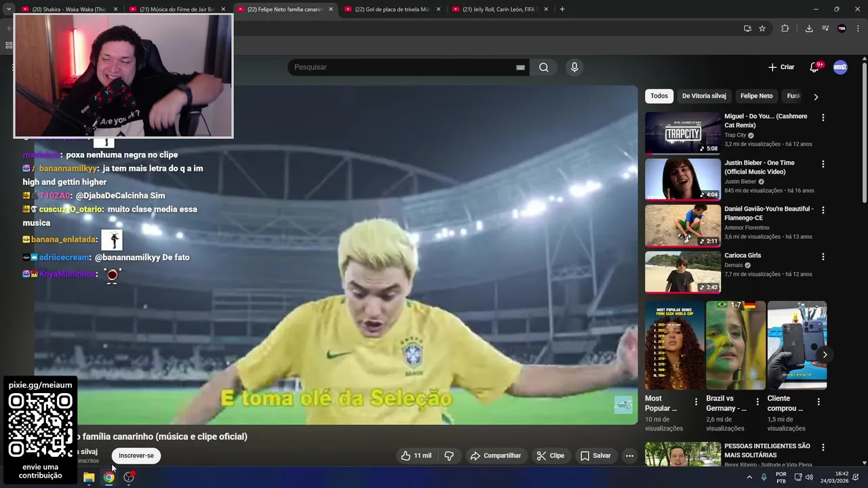Open PESSOAS INTELIGENTES SÃO MAIS SOLITÁRIAS video
The height and width of the screenshot is (488, 868).
(767, 451)
